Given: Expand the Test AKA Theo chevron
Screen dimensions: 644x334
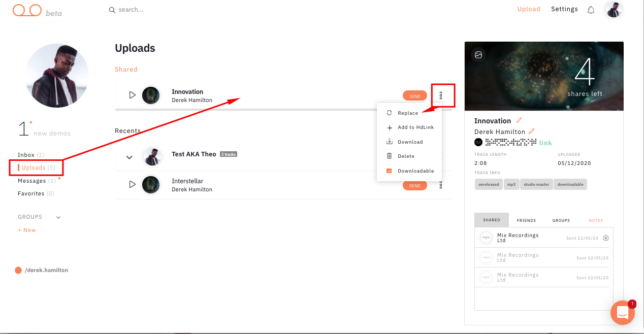Looking at the screenshot, I should 129,157.
